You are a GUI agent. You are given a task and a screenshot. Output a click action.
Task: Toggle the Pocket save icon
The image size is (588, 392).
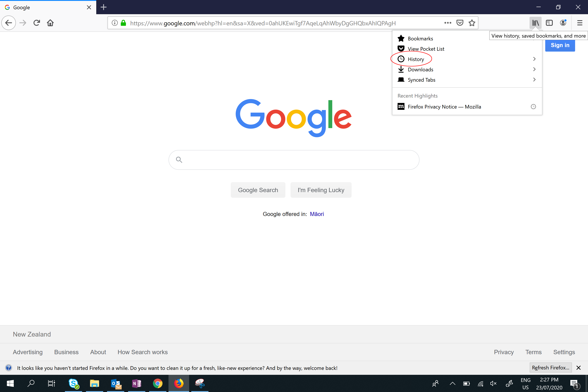pyautogui.click(x=459, y=23)
